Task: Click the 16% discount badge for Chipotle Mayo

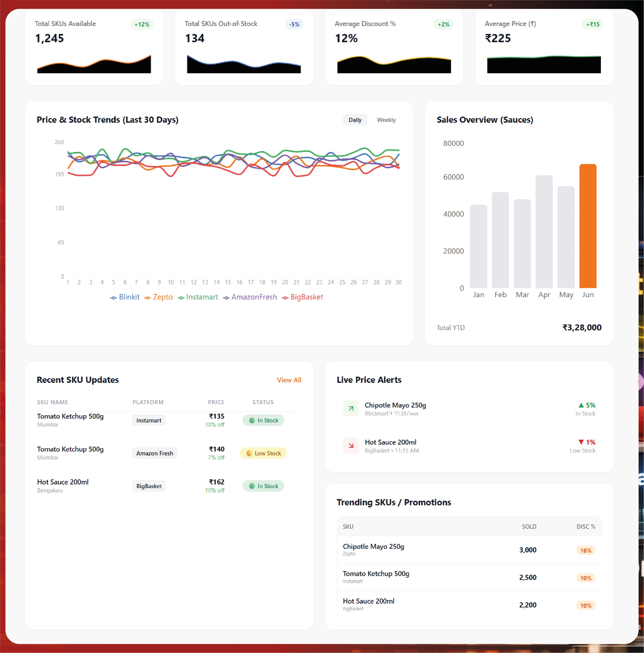Action: point(586,550)
